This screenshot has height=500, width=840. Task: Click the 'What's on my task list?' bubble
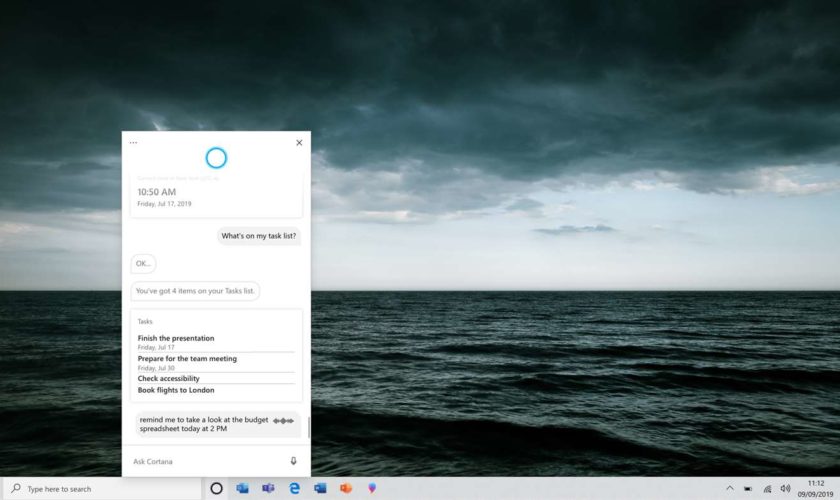point(259,236)
